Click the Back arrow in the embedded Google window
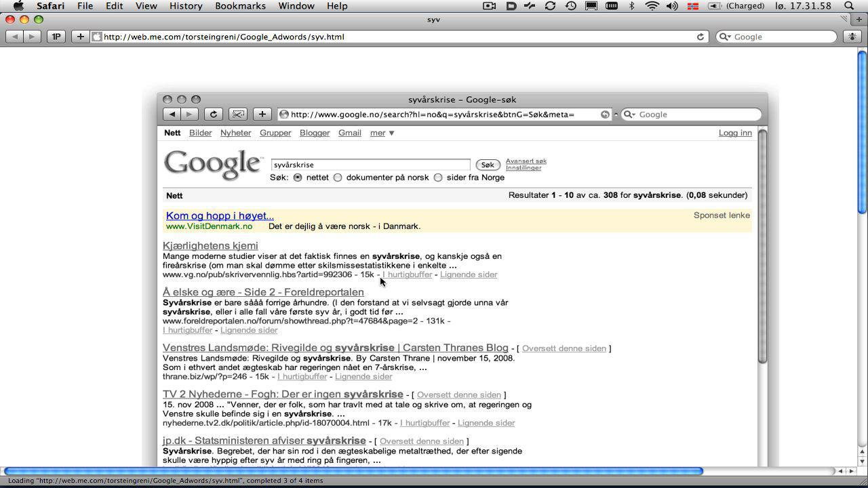Image resolution: width=868 pixels, height=488 pixels. click(172, 114)
